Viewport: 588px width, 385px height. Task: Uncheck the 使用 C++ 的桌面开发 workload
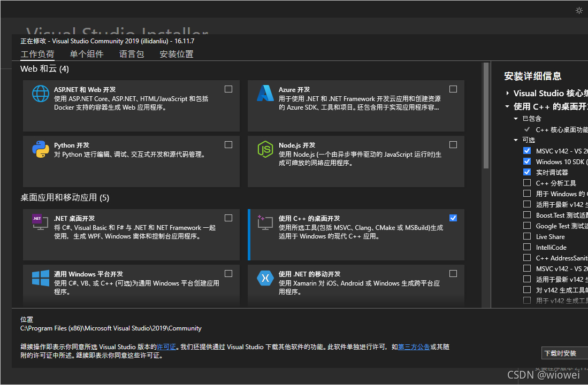(453, 218)
